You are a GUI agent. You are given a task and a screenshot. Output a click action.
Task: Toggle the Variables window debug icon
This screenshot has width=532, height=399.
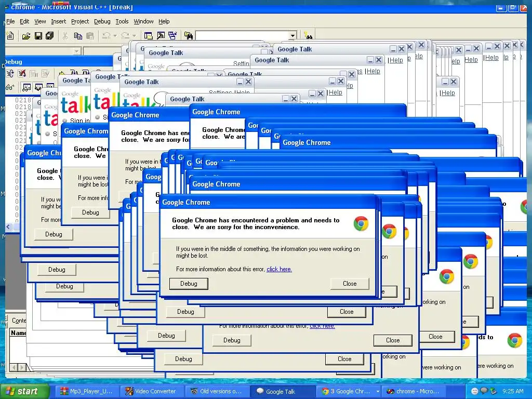click(x=38, y=87)
